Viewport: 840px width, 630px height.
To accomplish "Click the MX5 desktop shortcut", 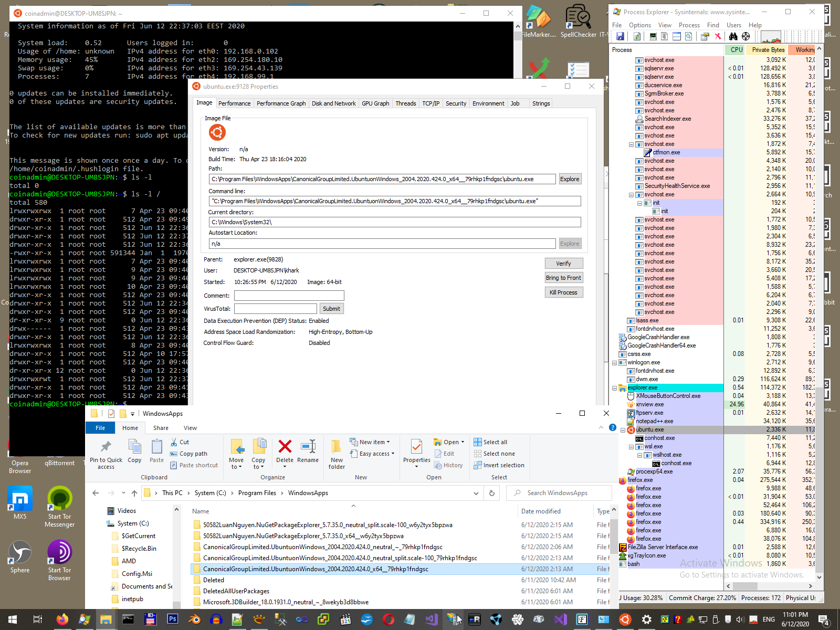I will click(x=20, y=503).
